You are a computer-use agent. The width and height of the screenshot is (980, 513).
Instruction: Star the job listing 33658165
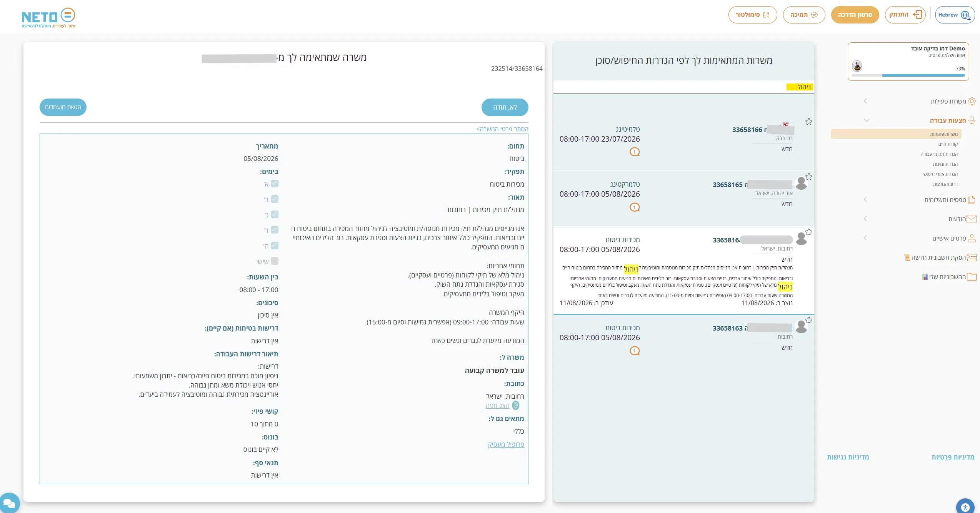tap(809, 177)
